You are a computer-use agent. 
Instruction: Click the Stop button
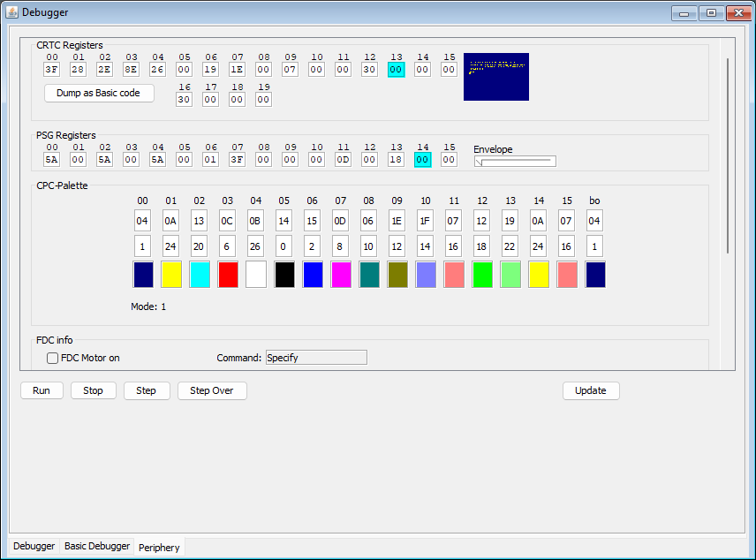tap(93, 390)
